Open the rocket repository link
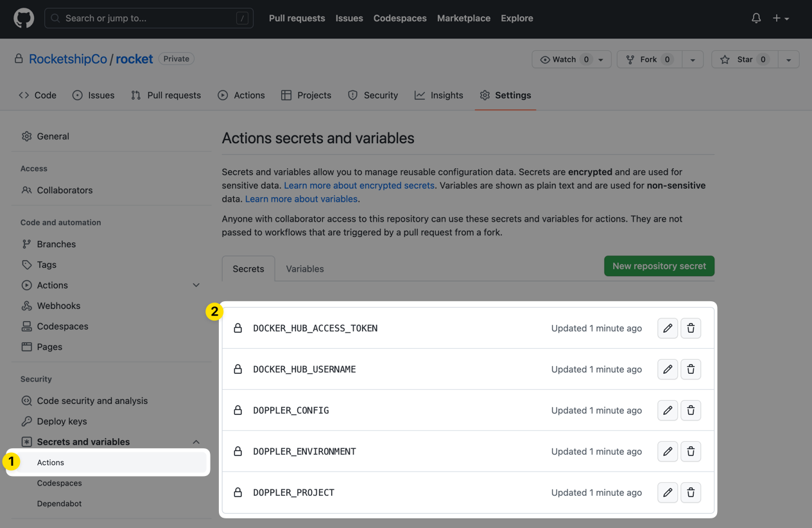 pos(134,59)
